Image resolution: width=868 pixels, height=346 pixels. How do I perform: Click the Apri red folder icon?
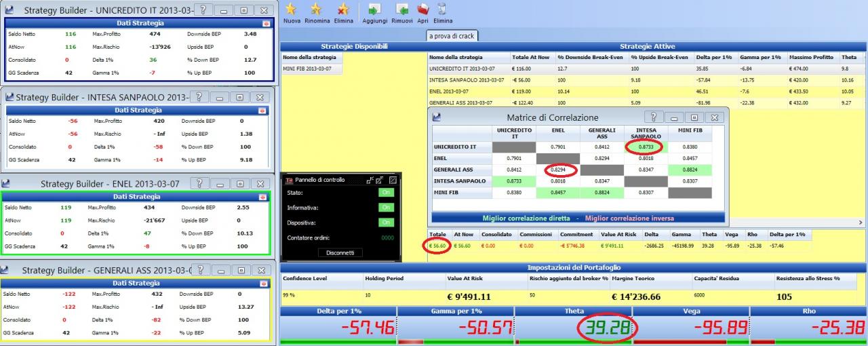423,9
